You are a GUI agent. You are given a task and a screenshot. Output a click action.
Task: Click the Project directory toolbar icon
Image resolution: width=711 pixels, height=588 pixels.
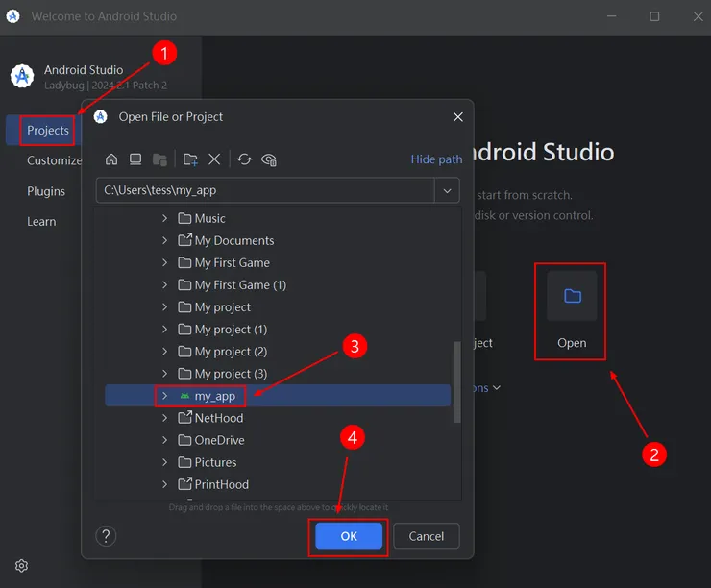(x=159, y=159)
